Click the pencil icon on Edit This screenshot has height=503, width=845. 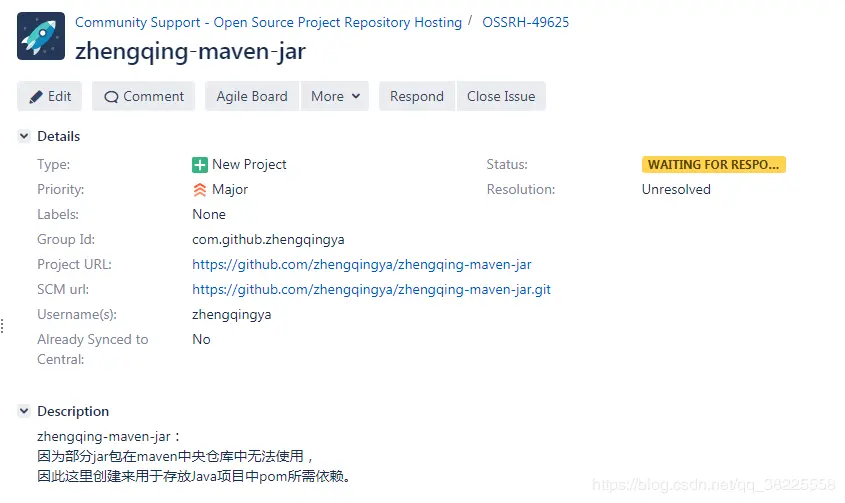pos(36,97)
